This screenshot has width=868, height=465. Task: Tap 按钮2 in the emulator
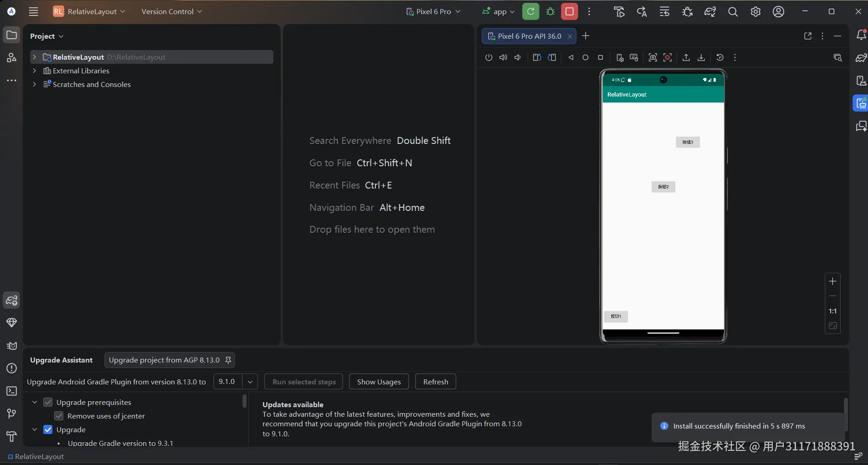(x=663, y=187)
